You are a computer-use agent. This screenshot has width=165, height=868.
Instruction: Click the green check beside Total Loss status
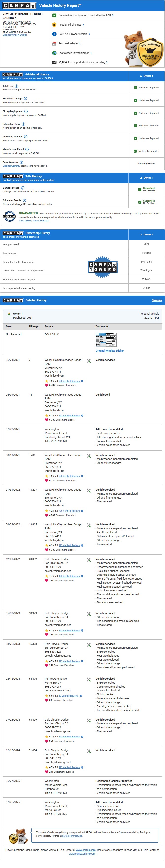tap(135, 88)
